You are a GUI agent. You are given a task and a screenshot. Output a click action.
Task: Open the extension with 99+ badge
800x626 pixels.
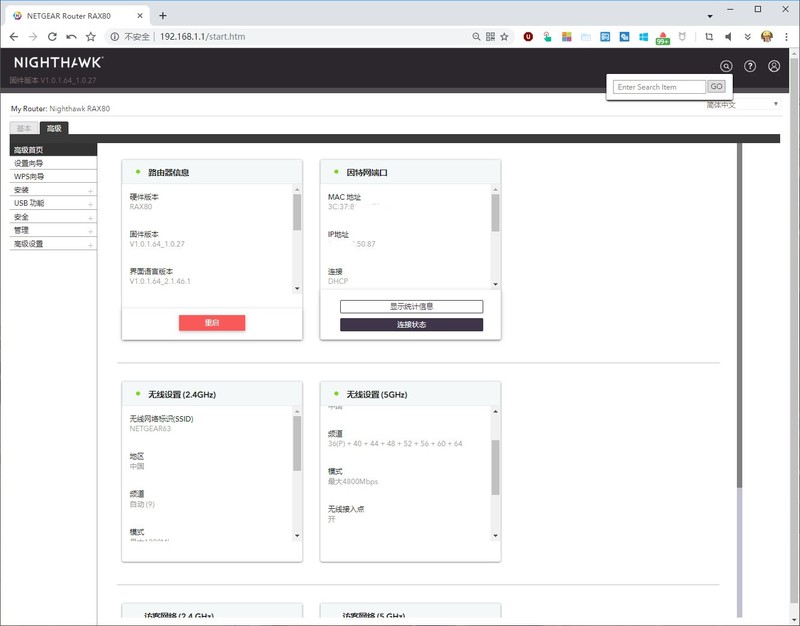coord(662,38)
